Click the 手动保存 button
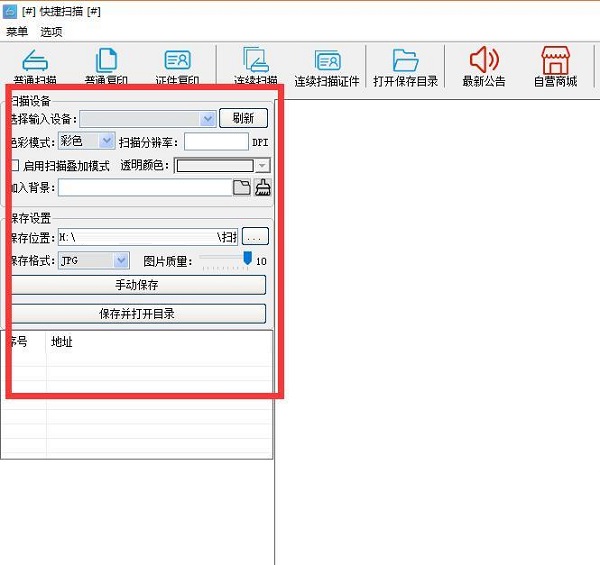This screenshot has width=600, height=565. click(137, 285)
